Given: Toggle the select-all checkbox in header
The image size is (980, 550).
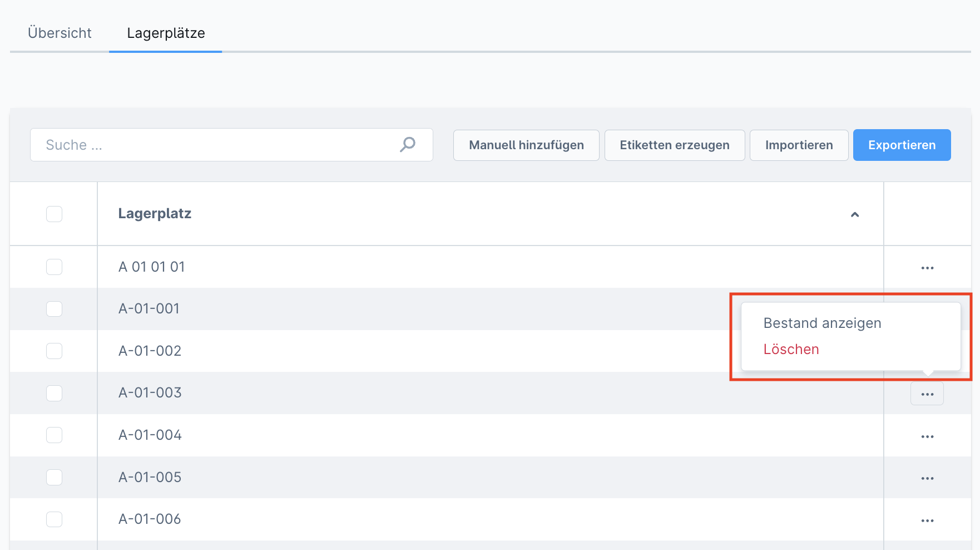Looking at the screenshot, I should [54, 214].
